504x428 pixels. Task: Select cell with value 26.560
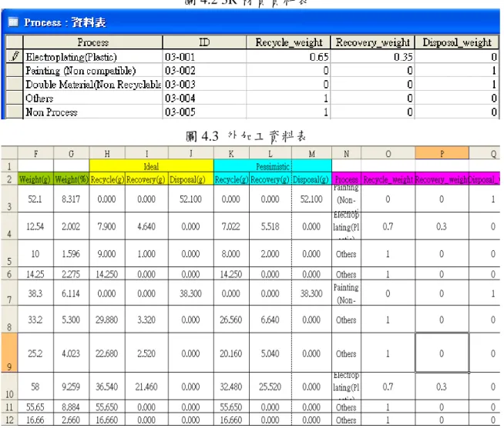(x=231, y=319)
